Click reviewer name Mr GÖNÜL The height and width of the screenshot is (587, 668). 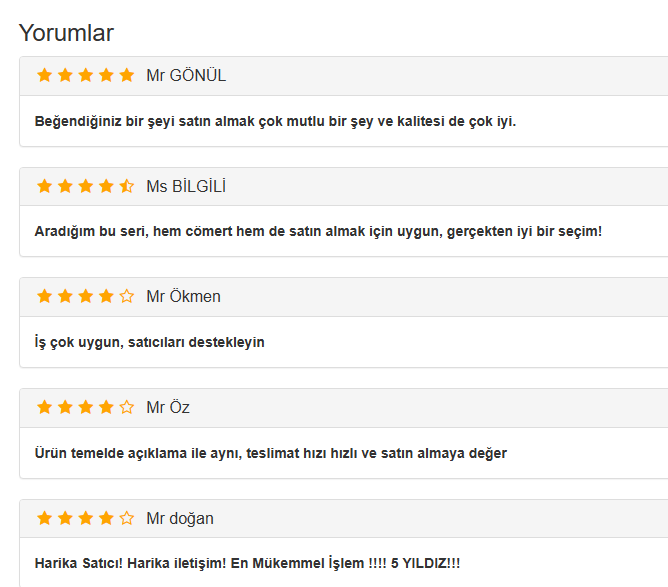186,75
